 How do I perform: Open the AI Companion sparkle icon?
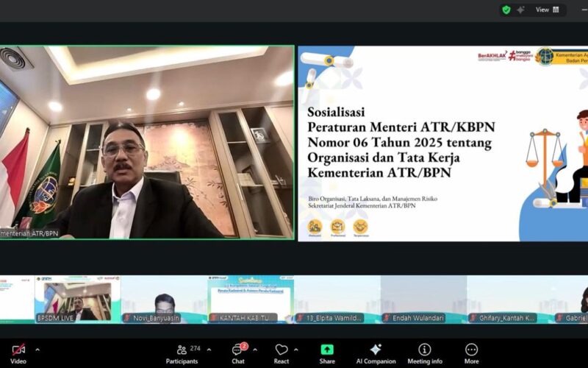click(x=376, y=349)
